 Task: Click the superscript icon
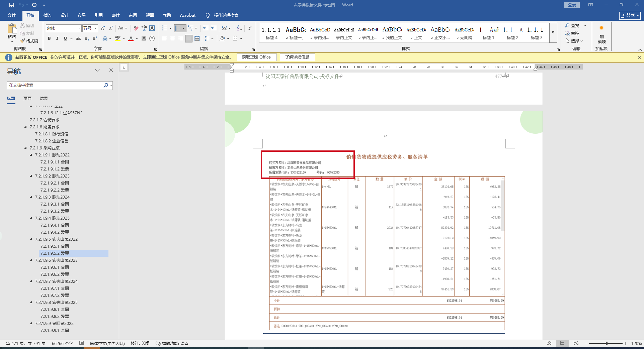click(95, 38)
